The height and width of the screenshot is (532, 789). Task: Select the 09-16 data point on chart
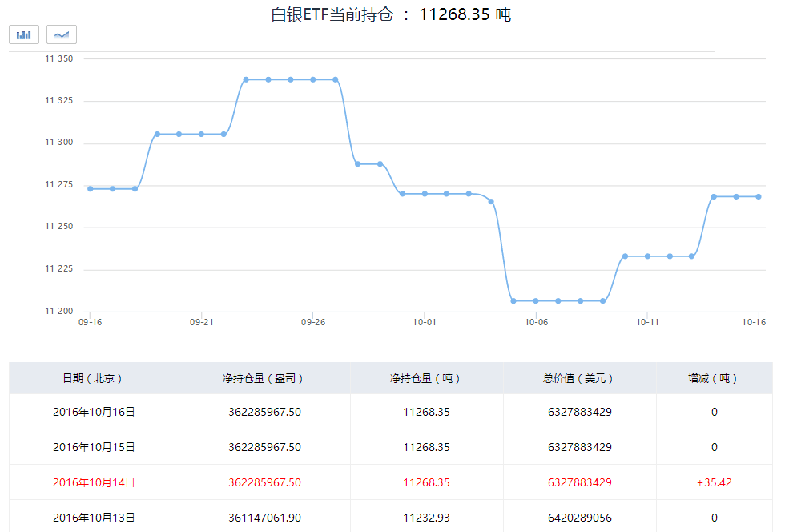pos(91,189)
